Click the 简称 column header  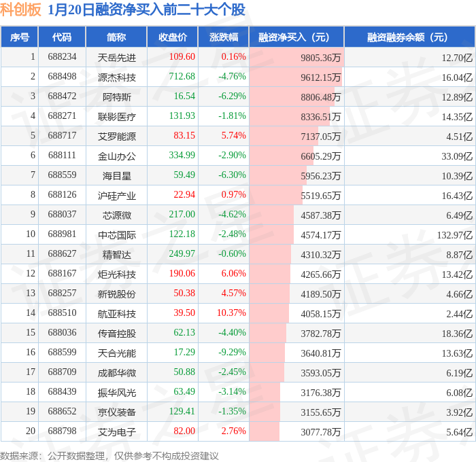click(x=116, y=37)
